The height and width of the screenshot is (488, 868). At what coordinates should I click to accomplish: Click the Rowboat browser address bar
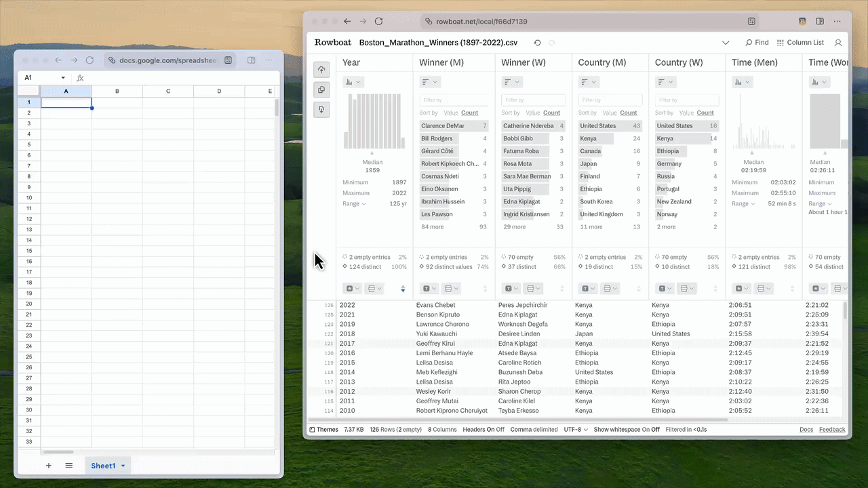pos(590,22)
